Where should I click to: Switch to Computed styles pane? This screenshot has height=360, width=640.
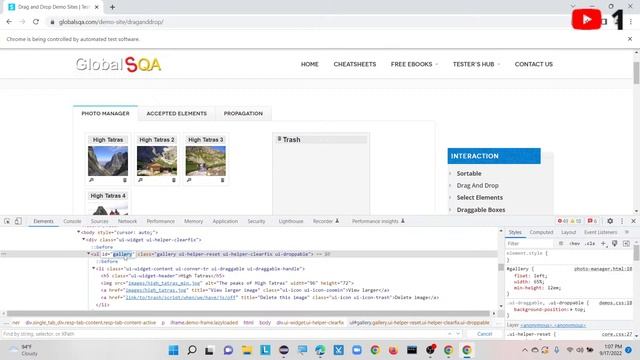click(x=541, y=232)
